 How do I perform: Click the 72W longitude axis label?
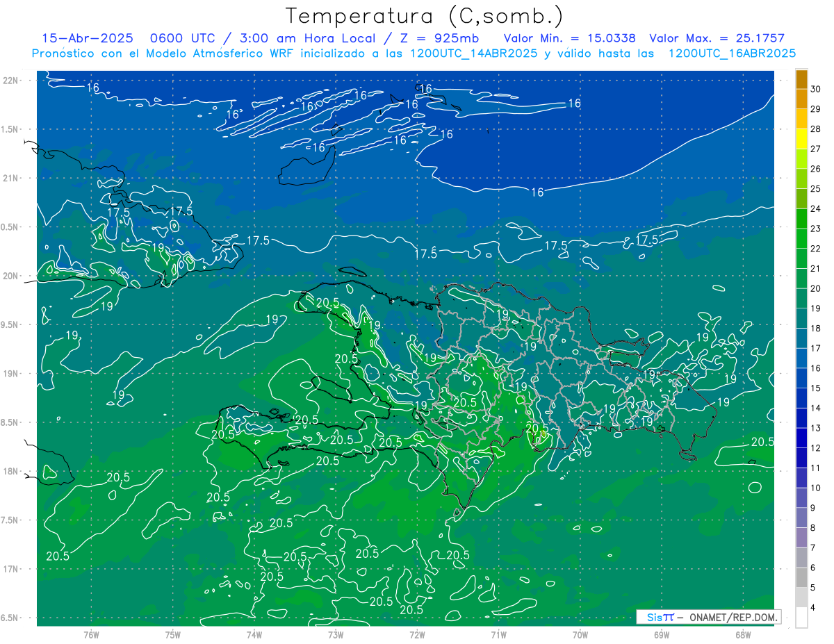417,635
